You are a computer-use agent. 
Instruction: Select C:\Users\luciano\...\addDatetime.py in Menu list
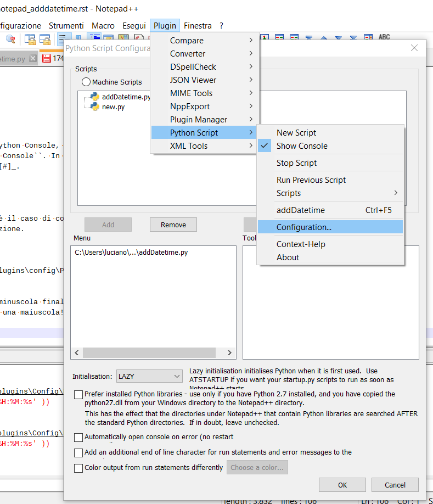pos(131,253)
